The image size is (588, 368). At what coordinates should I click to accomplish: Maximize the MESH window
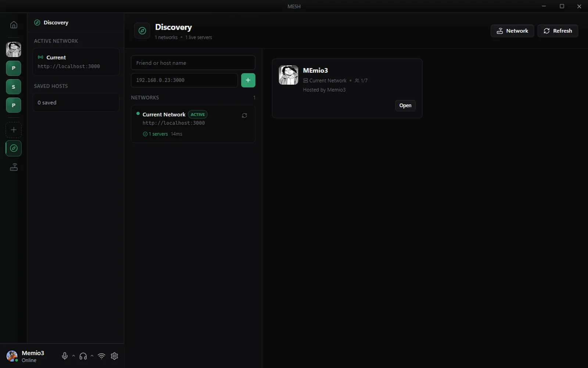point(562,6)
